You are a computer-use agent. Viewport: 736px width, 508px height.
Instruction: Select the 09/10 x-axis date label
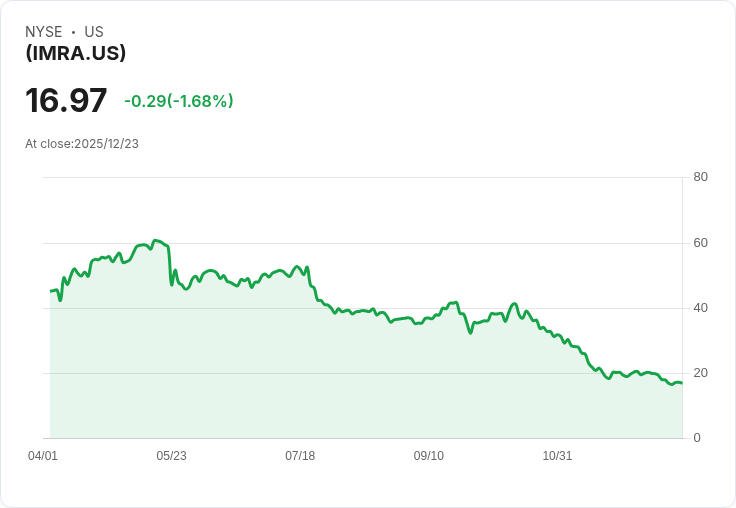(429, 455)
